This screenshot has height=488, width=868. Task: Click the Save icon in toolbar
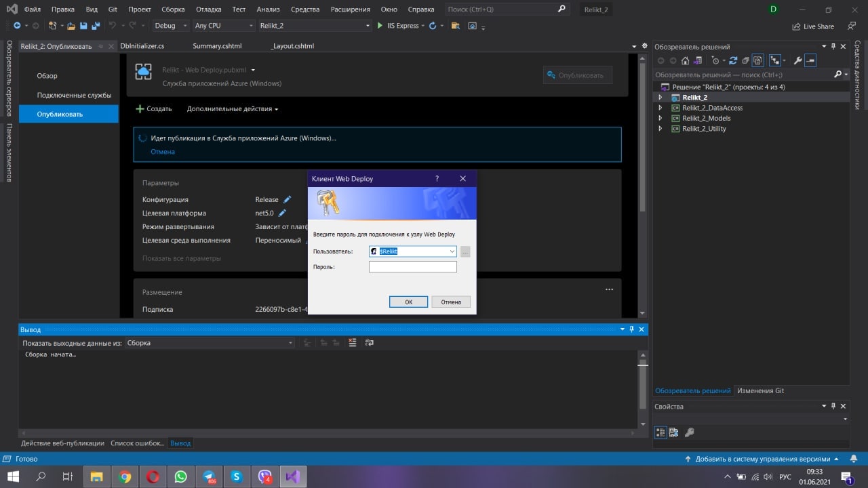click(x=83, y=26)
